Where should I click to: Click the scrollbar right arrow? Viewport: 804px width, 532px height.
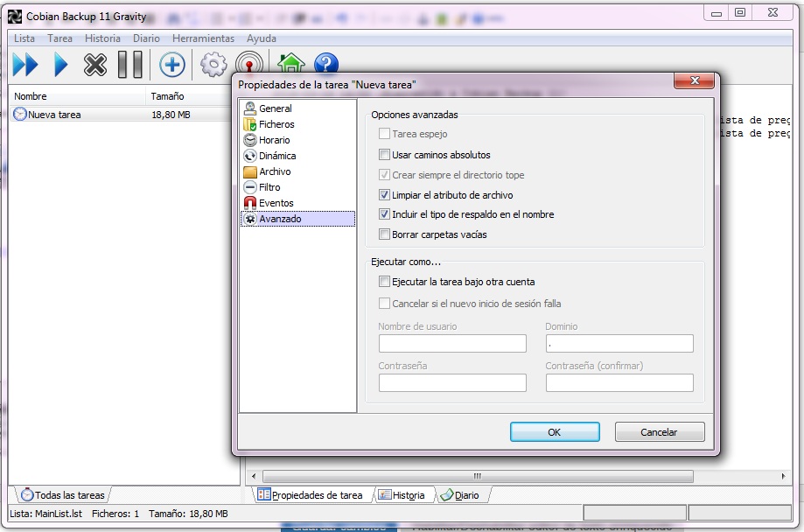783,476
